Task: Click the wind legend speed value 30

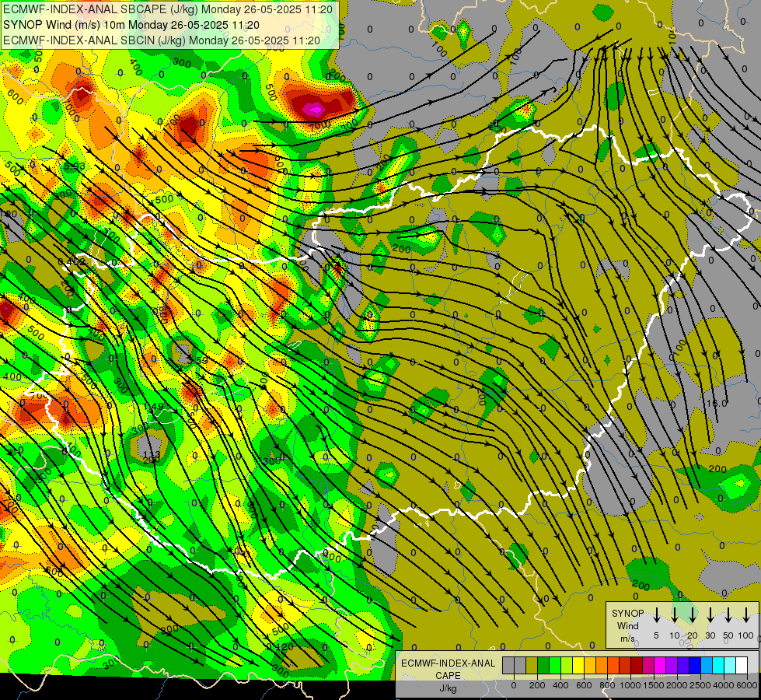Action: [710, 635]
